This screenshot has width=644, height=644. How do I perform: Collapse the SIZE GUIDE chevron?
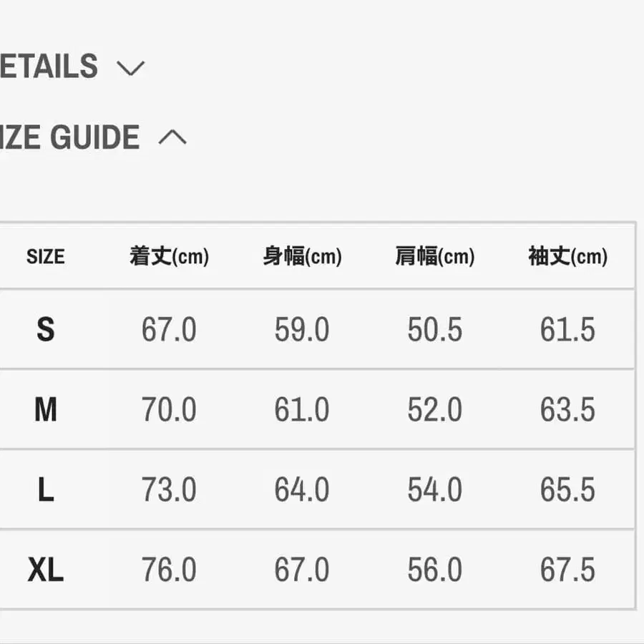click(x=172, y=137)
